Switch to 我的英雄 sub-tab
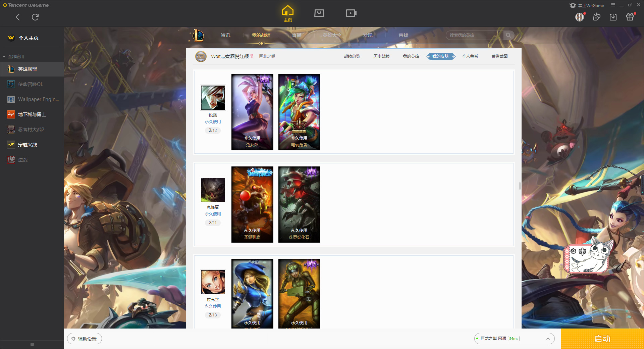The height and width of the screenshot is (349, 644). pyautogui.click(x=411, y=56)
